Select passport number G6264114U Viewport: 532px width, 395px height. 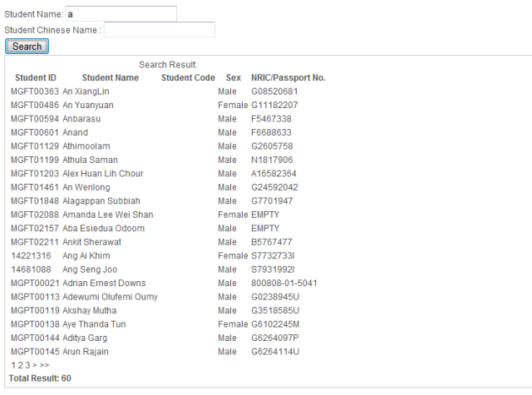click(x=275, y=352)
